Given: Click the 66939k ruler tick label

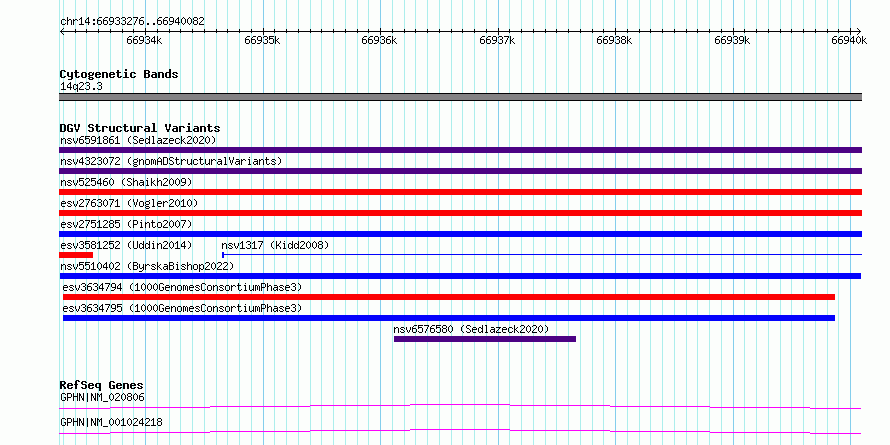Looking at the screenshot, I should (732, 40).
